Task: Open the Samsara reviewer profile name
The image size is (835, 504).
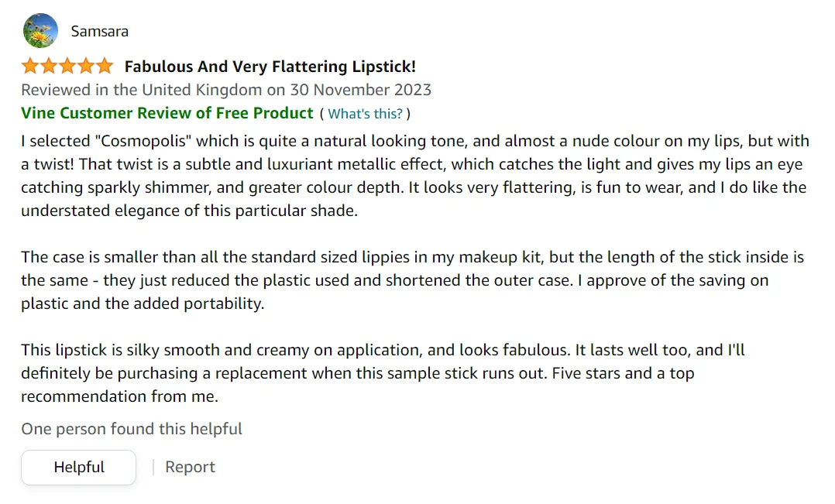Action: (99, 32)
